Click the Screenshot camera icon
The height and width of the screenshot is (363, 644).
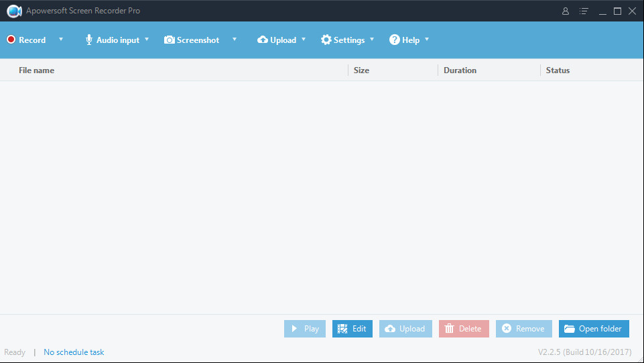pos(170,40)
